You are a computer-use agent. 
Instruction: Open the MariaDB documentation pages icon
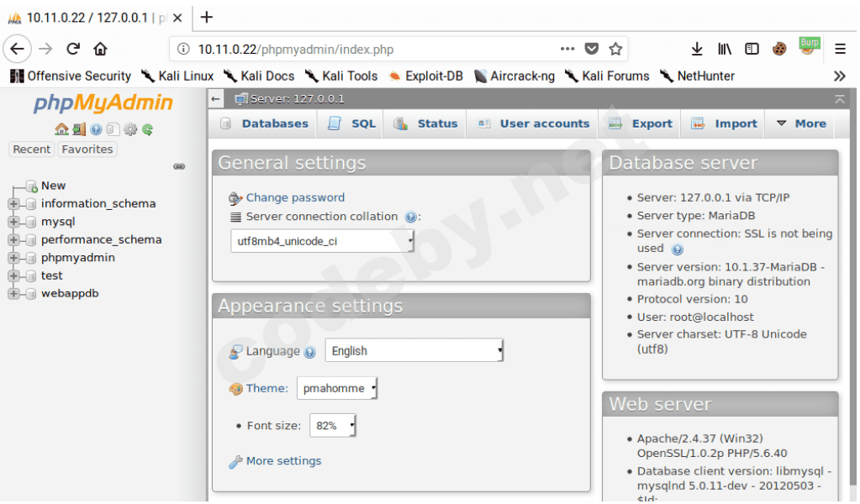click(x=113, y=129)
